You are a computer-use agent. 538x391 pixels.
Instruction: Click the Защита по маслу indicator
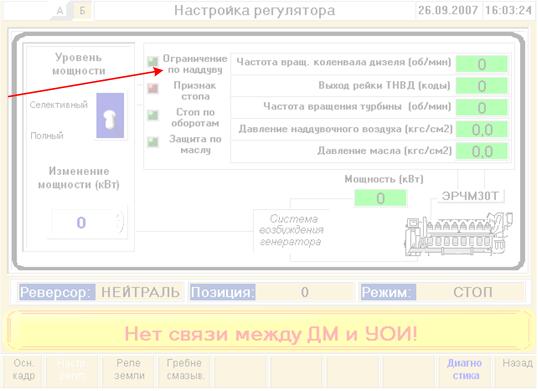[153, 142]
